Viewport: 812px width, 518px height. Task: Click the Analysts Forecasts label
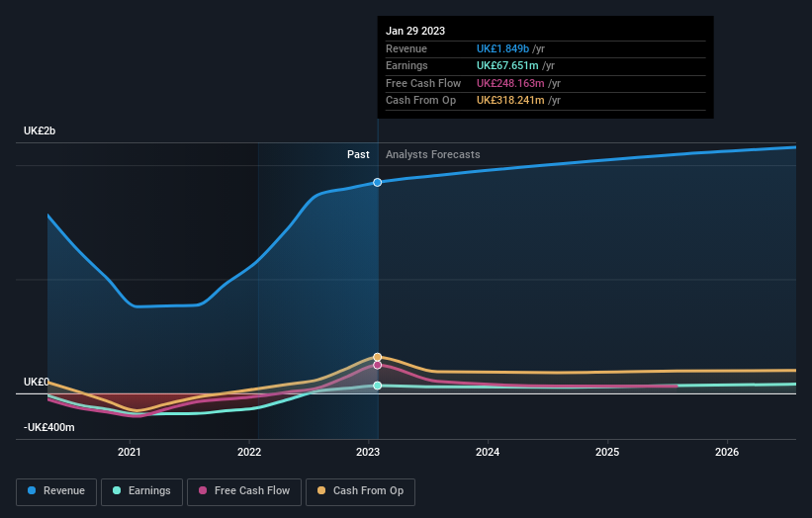(433, 154)
